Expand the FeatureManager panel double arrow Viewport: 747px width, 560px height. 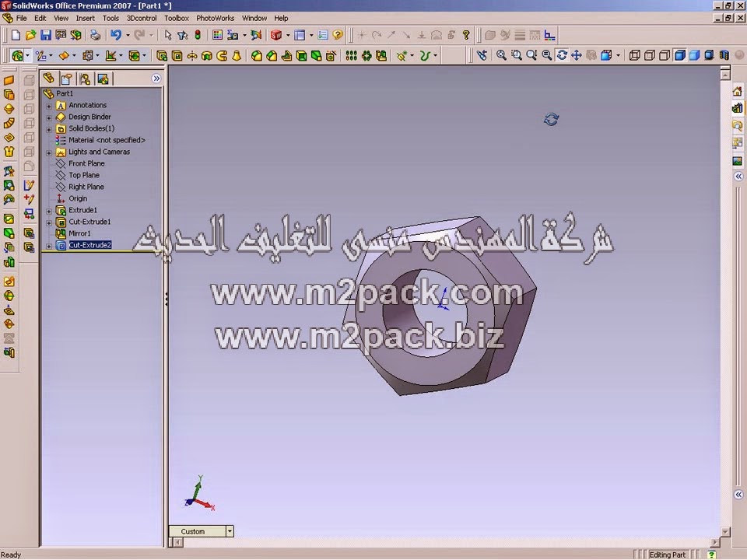[x=156, y=79]
